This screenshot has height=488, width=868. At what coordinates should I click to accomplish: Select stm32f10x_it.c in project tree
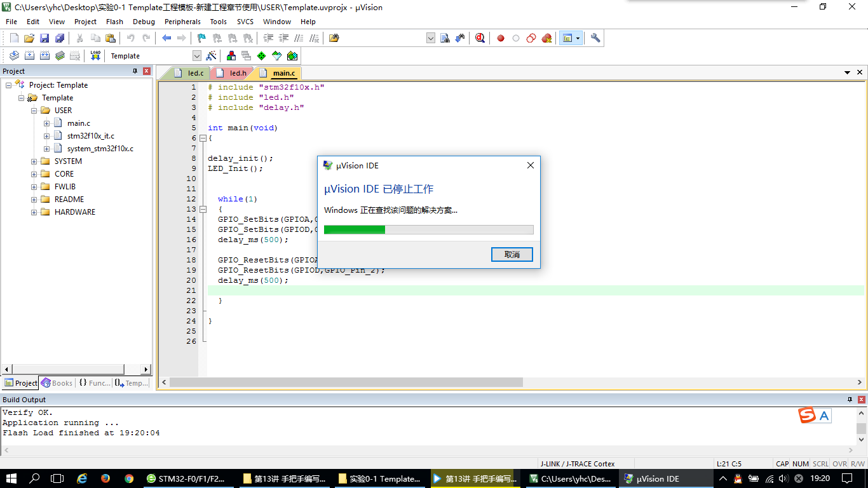(91, 136)
